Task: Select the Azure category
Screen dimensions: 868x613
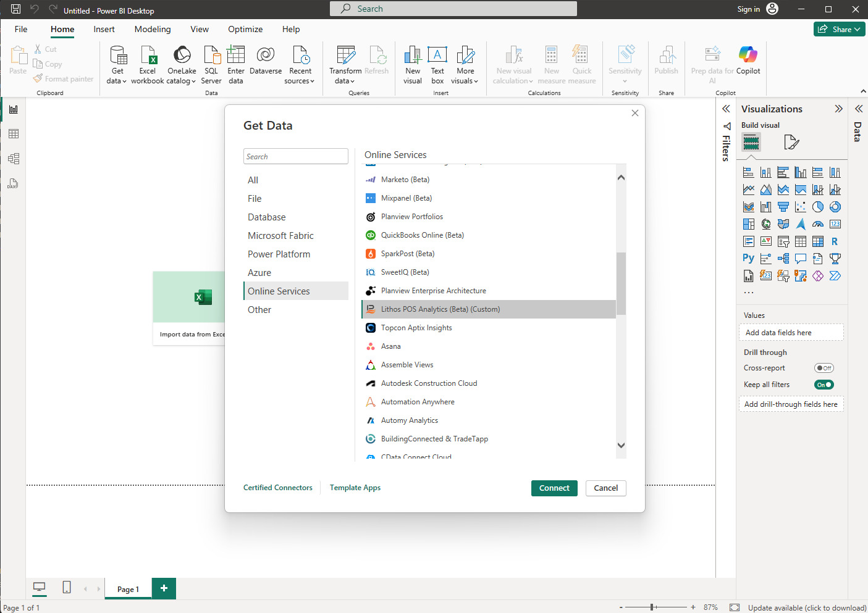Action: (296, 273)
